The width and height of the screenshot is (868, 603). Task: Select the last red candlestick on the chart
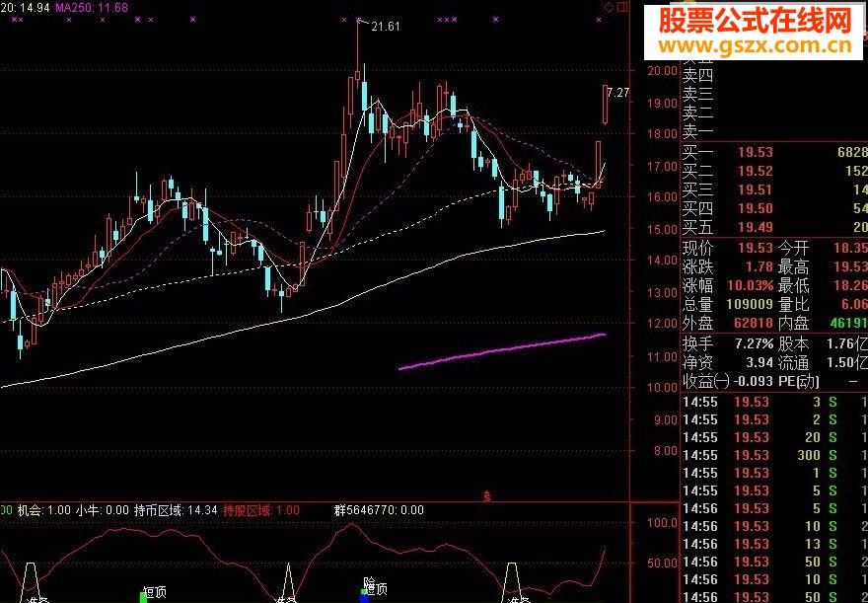(606, 104)
